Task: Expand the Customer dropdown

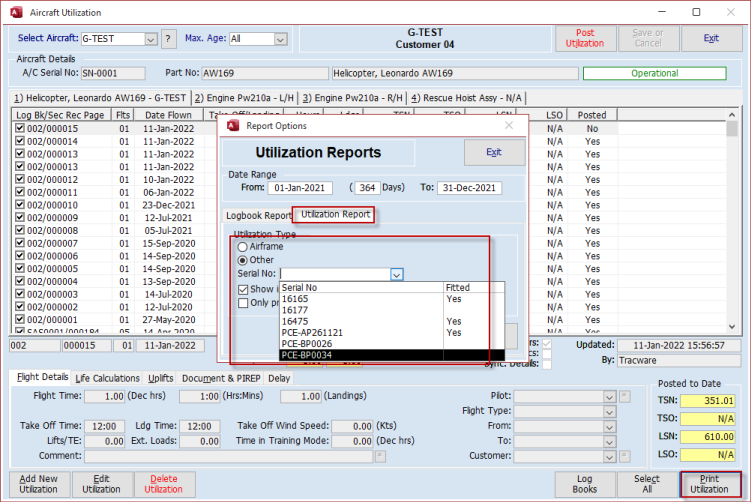Action: [609, 456]
